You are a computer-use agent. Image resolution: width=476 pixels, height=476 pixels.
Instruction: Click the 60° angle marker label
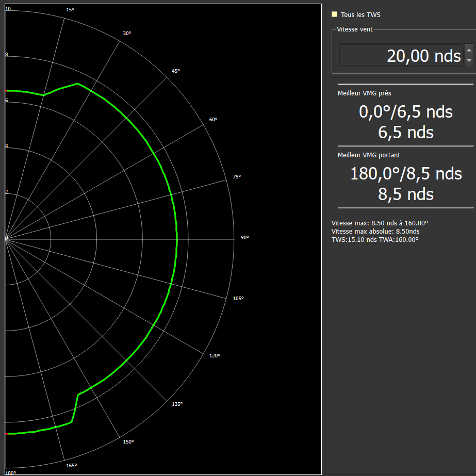(213, 120)
